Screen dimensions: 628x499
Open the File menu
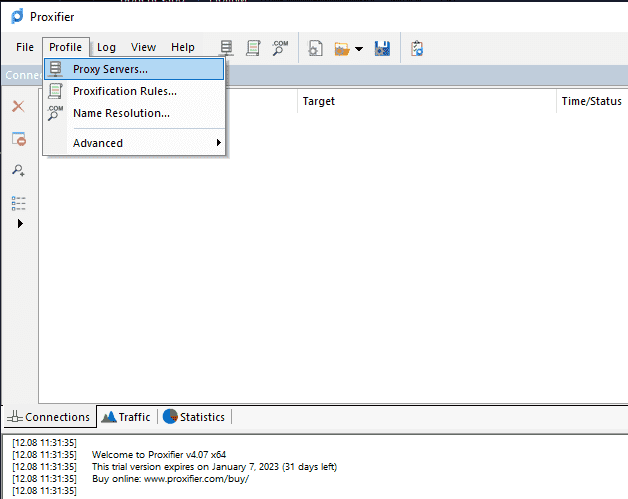pyautogui.click(x=25, y=47)
